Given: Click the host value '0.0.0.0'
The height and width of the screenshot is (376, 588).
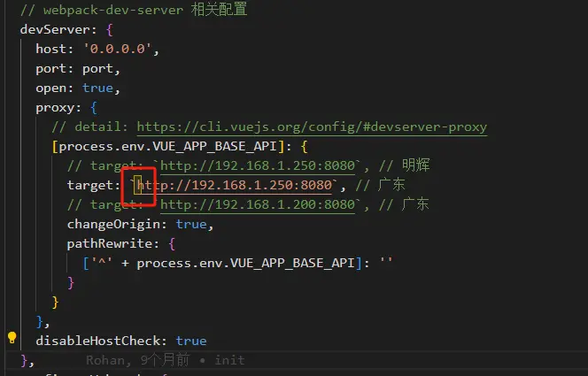Looking at the screenshot, I should 118,49.
